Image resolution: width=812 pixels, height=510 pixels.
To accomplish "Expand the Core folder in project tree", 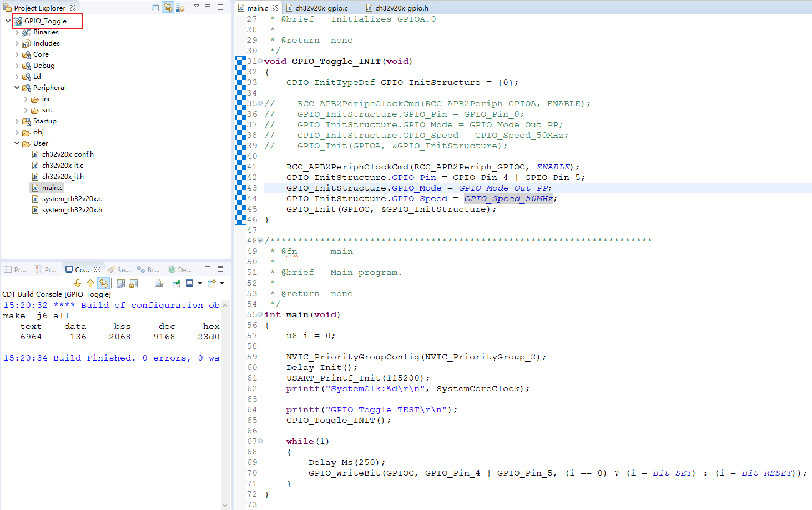I will pos(17,54).
